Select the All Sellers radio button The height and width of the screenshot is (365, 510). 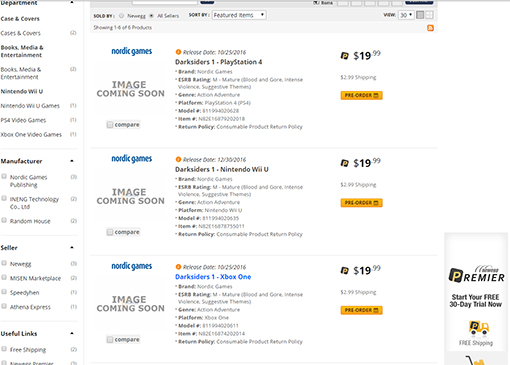151,16
